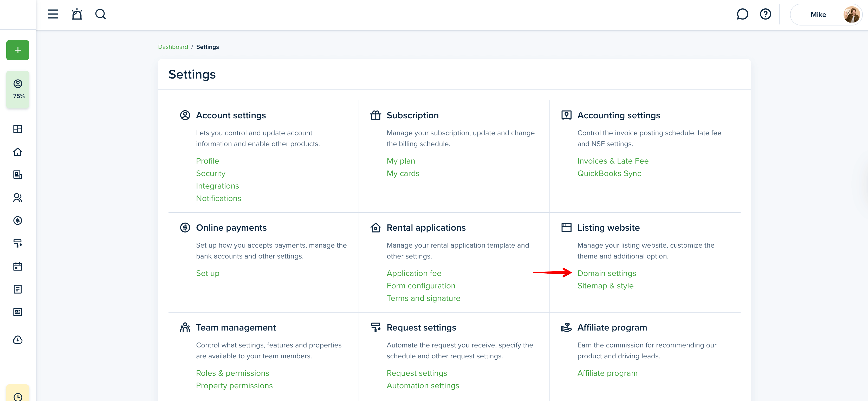Click the Rental applications house icon
This screenshot has height=401, width=868.
[x=376, y=228]
